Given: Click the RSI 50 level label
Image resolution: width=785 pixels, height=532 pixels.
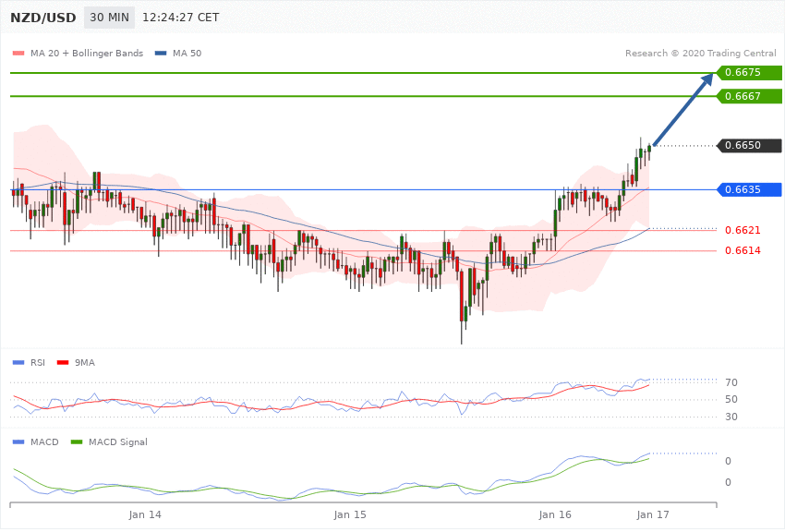Looking at the screenshot, I should point(731,399).
